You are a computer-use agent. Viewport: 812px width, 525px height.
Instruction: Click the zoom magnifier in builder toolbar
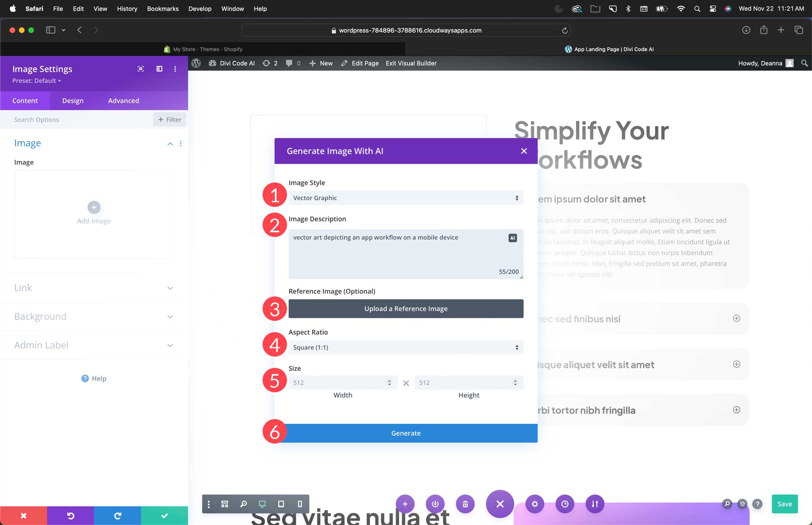(x=244, y=504)
